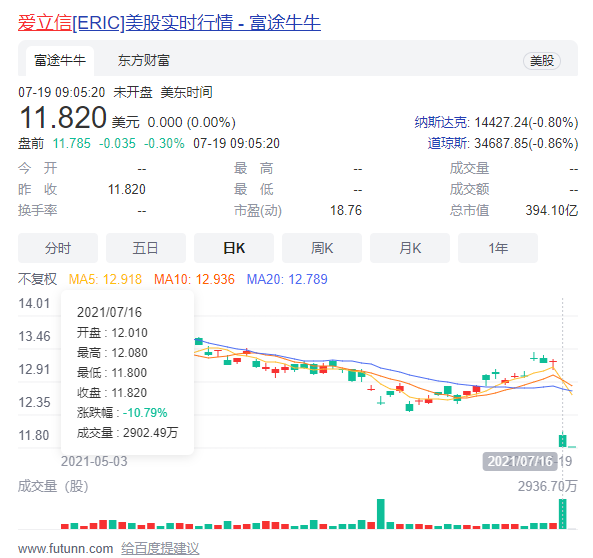Select the 富途牛牛 source tab
Viewport: 593px width, 558px height.
tap(60, 61)
